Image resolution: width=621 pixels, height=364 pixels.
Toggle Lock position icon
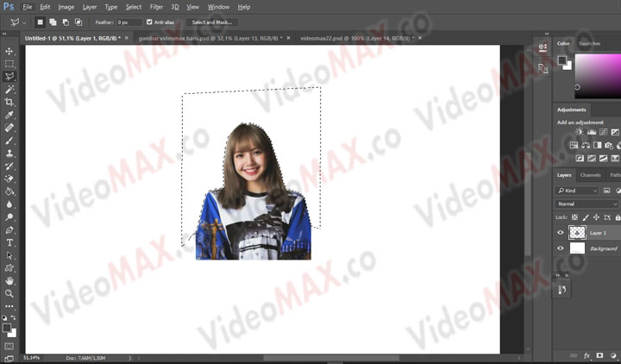tap(596, 217)
